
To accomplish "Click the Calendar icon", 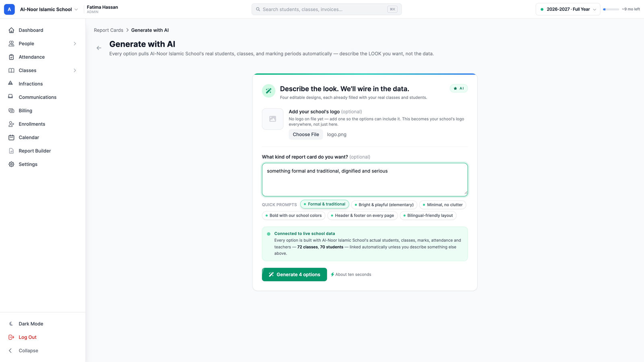I will click(x=11, y=138).
